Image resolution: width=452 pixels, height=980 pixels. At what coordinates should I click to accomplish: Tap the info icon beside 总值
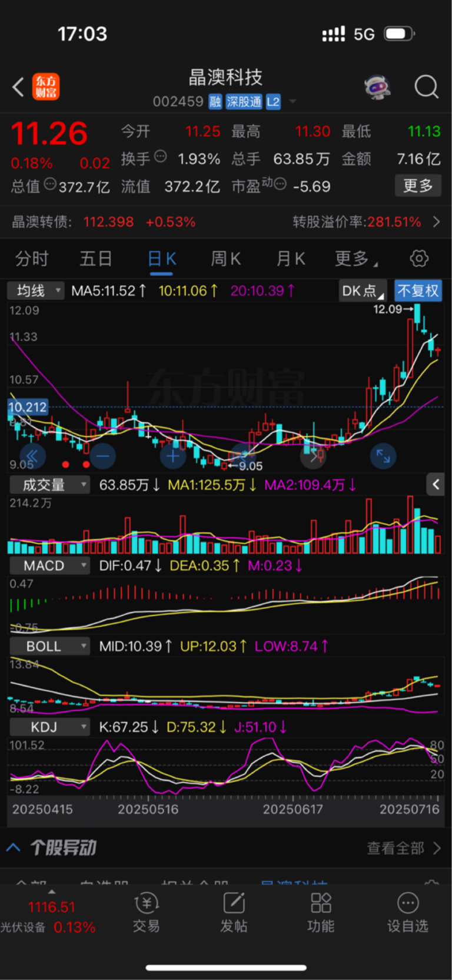[x=50, y=184]
